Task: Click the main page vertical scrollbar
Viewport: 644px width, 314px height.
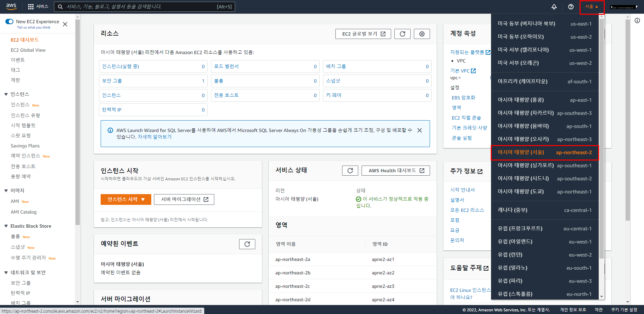Action: (x=628, y=119)
